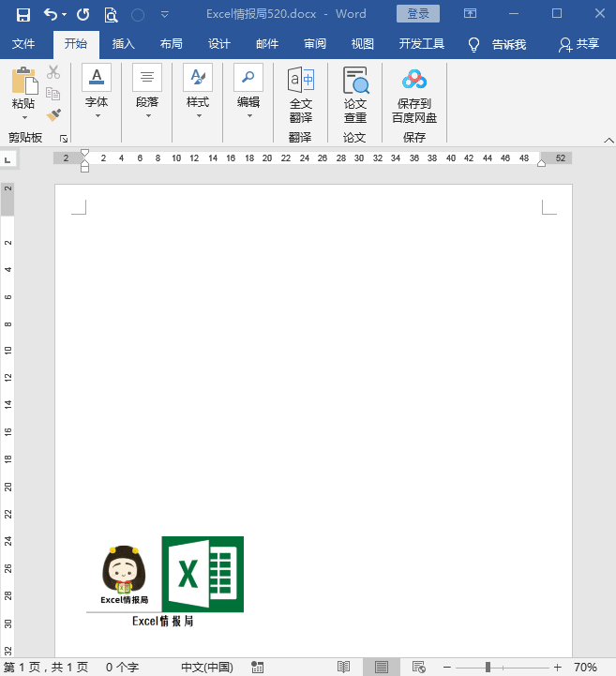Click the 70% zoom level
616x676 pixels.
pyautogui.click(x=585, y=668)
